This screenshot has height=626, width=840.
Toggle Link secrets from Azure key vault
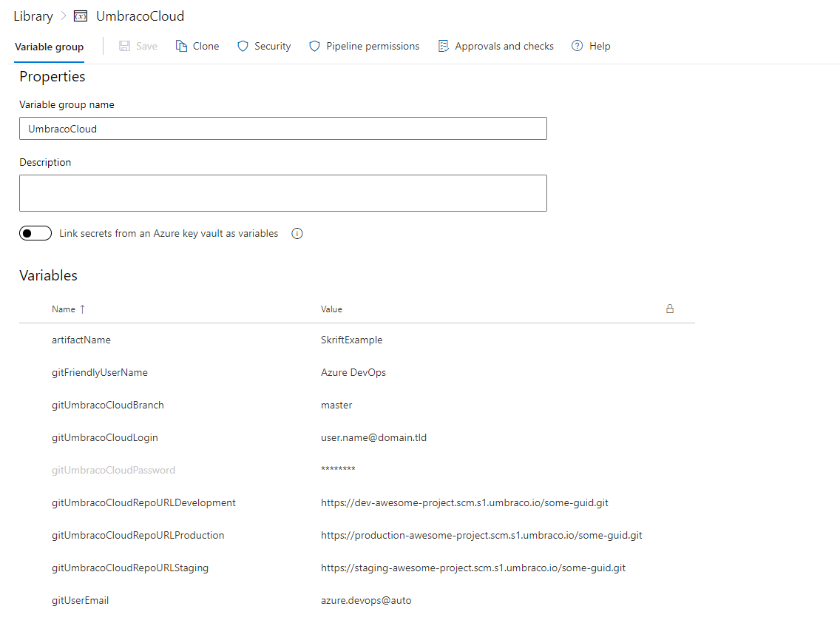tap(35, 233)
